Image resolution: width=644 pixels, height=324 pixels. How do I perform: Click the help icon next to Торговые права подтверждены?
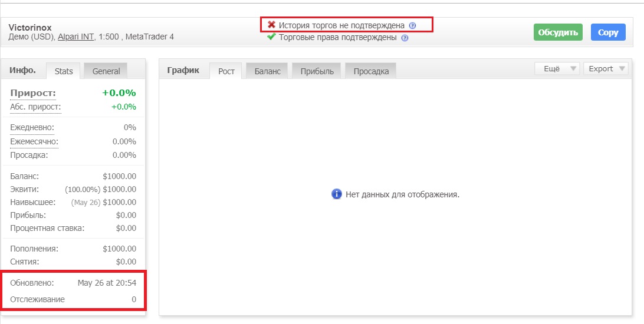405,38
